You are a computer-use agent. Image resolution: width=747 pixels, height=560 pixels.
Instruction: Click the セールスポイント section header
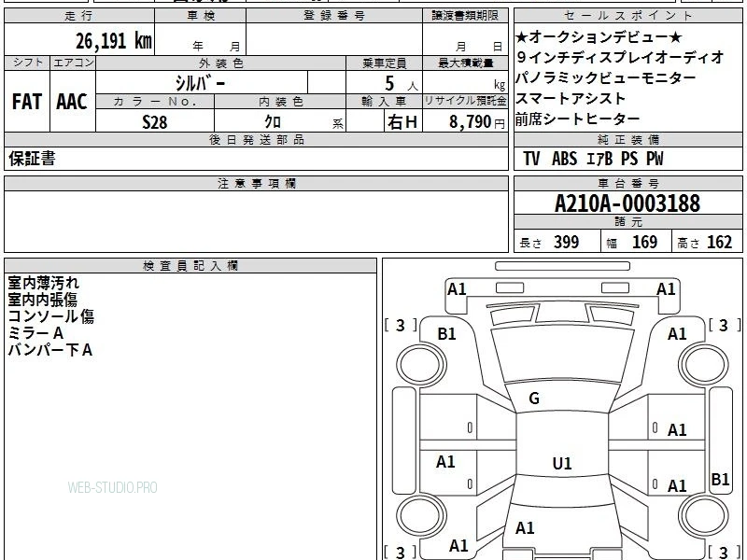tap(627, 16)
